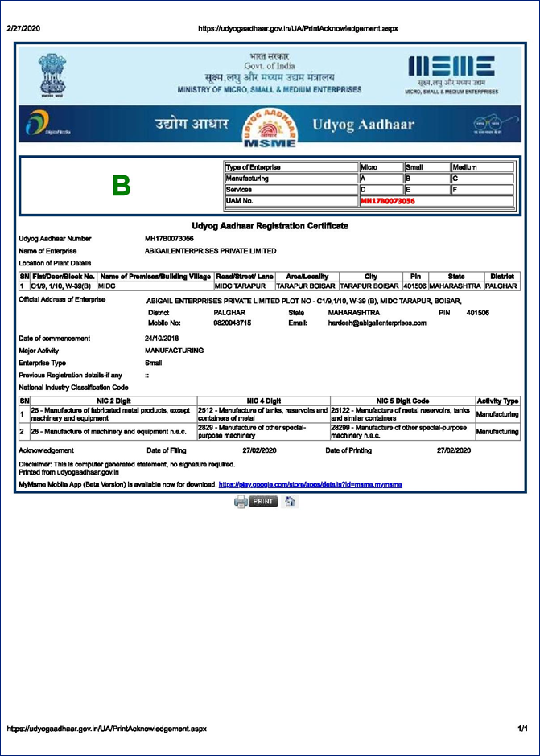
Task: Click the Date of Printing value 27/02/2020
Action: click(454, 450)
